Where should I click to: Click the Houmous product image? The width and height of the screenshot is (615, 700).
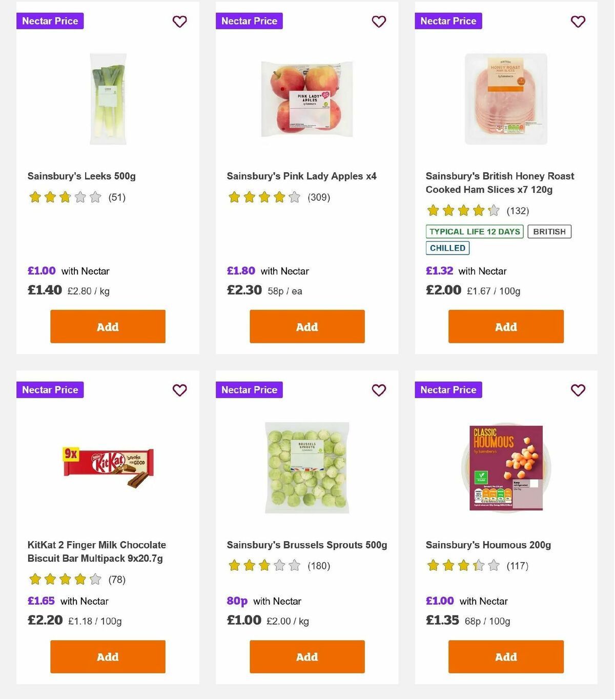pos(505,465)
